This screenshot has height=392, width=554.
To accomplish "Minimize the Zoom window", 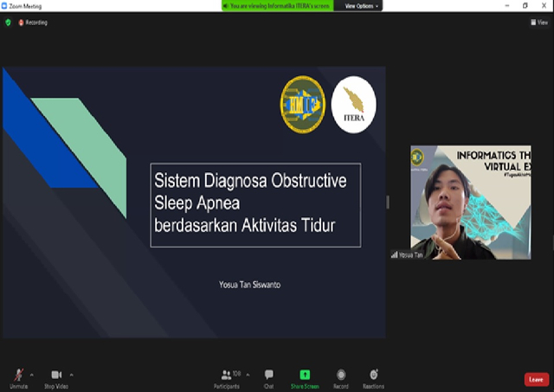I will click(507, 6).
